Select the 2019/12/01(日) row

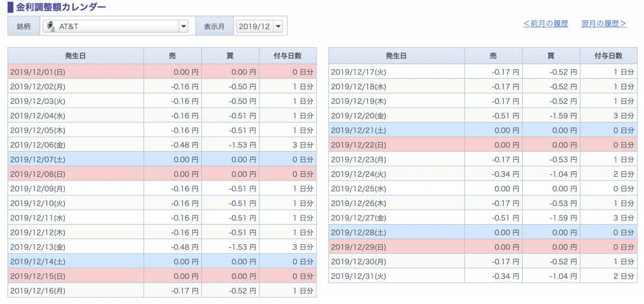[162, 72]
